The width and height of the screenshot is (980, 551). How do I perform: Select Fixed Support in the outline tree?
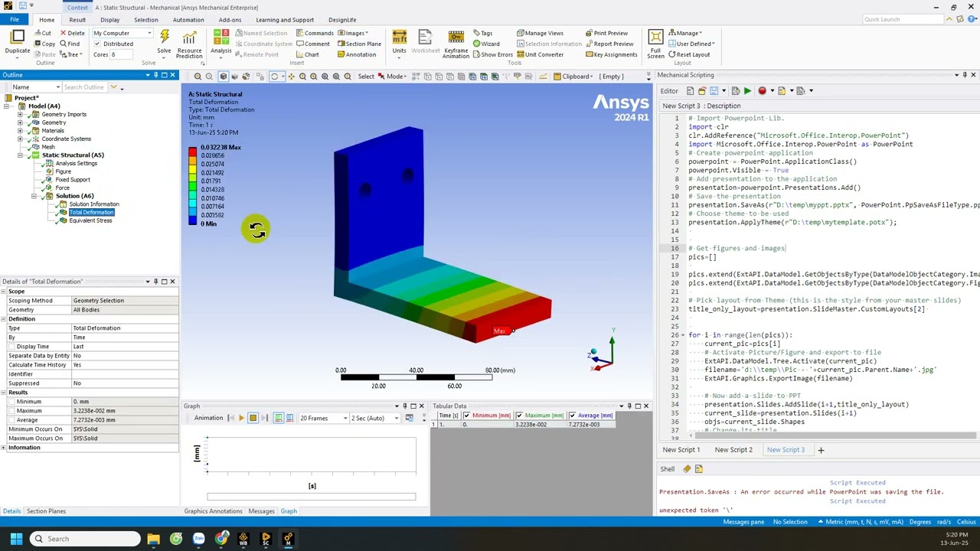(x=73, y=180)
